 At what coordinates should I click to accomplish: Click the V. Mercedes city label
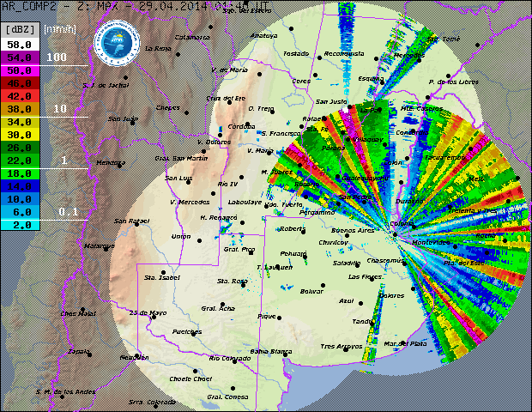click(190, 202)
